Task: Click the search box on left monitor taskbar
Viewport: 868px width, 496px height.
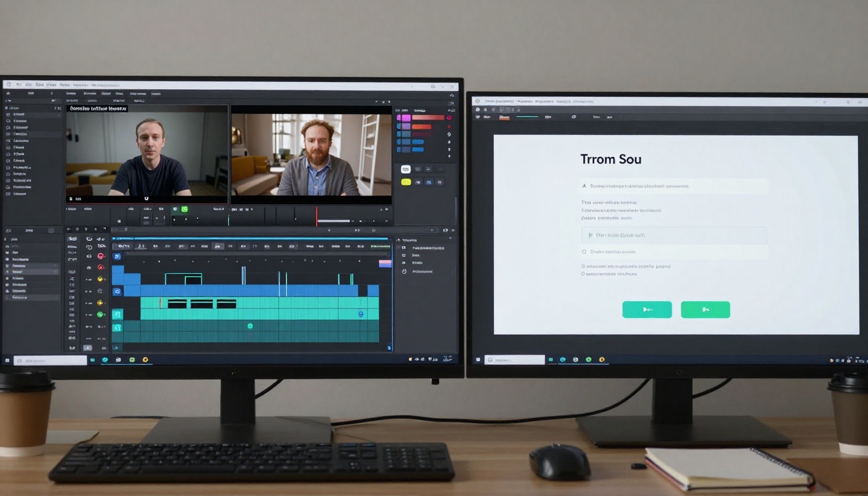Action: tap(50, 360)
